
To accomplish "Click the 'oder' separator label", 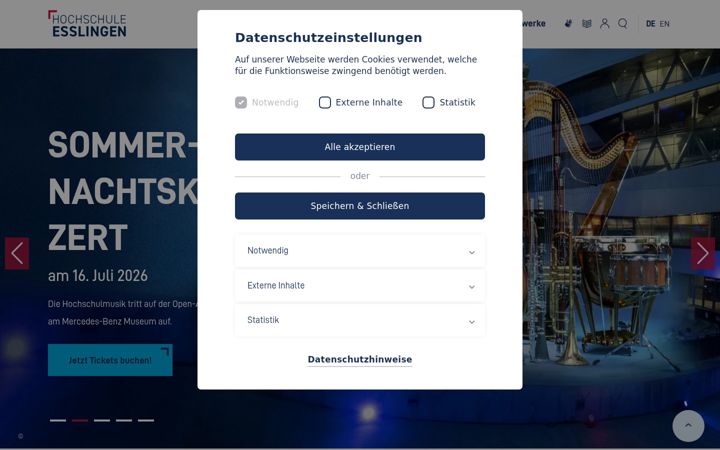I will [x=360, y=176].
